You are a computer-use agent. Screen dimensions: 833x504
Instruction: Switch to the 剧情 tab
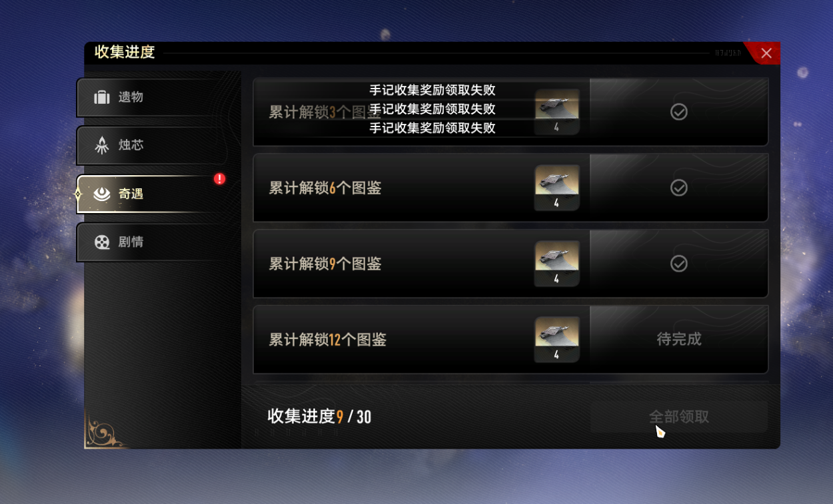point(158,242)
